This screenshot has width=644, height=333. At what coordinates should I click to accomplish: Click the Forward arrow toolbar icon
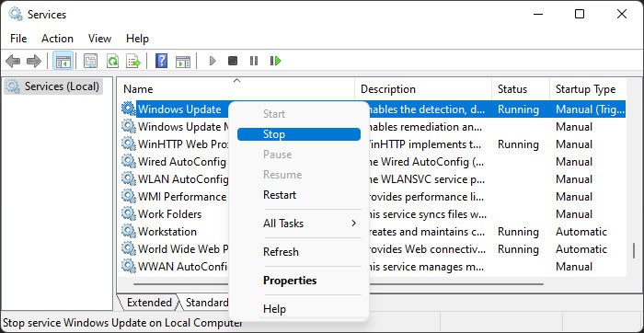point(34,62)
